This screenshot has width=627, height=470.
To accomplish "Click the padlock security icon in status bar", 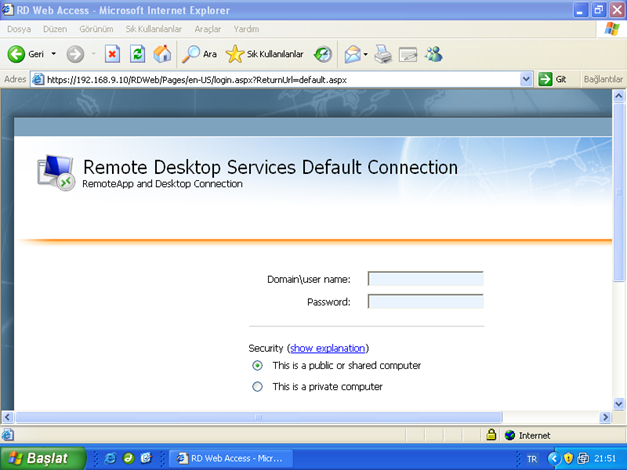I will [x=491, y=435].
